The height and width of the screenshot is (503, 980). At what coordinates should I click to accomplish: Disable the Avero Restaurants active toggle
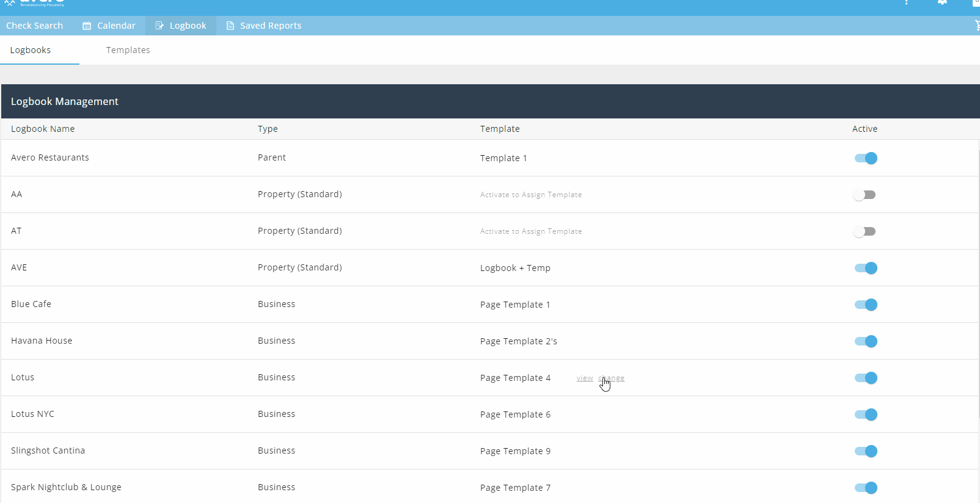pyautogui.click(x=865, y=158)
